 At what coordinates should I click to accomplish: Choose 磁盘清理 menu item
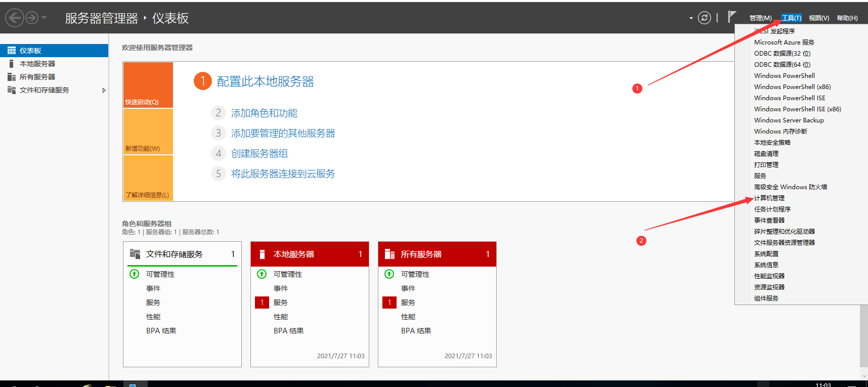(766, 154)
